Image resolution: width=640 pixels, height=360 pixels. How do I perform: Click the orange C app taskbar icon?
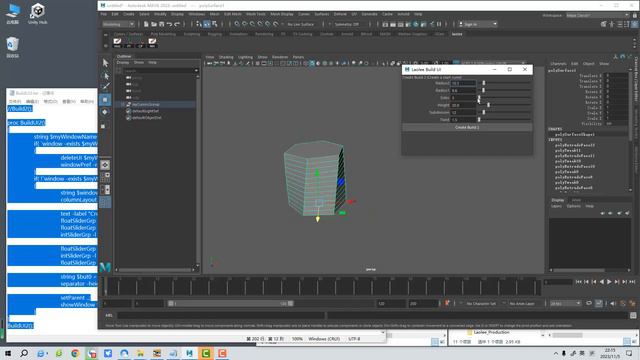222,353
